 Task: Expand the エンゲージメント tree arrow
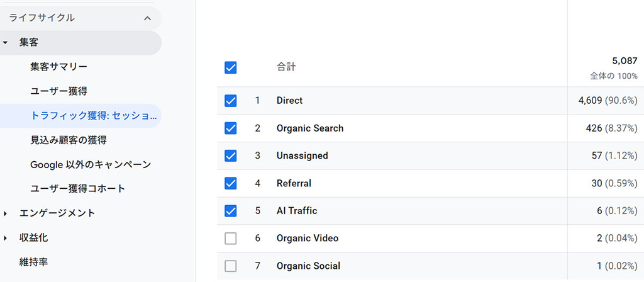click(5, 213)
